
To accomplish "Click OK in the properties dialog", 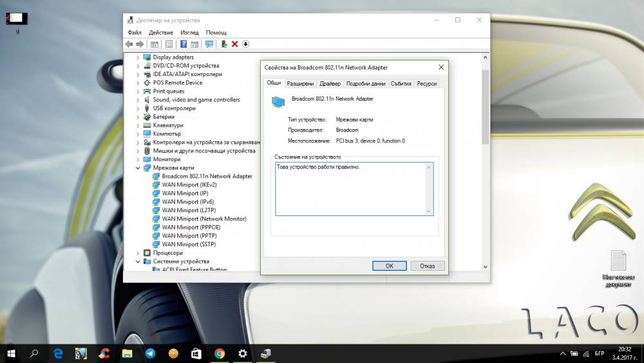I will click(x=390, y=266).
